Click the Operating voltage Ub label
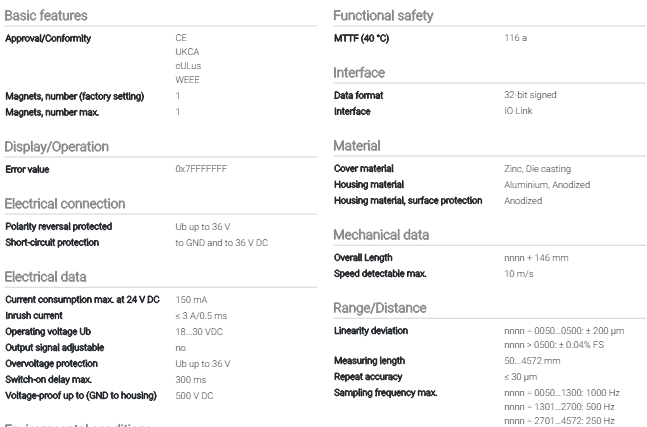 pyautogui.click(x=48, y=332)
